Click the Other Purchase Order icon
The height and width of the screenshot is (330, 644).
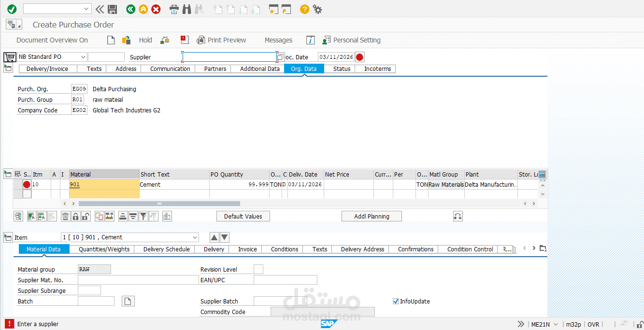126,40
